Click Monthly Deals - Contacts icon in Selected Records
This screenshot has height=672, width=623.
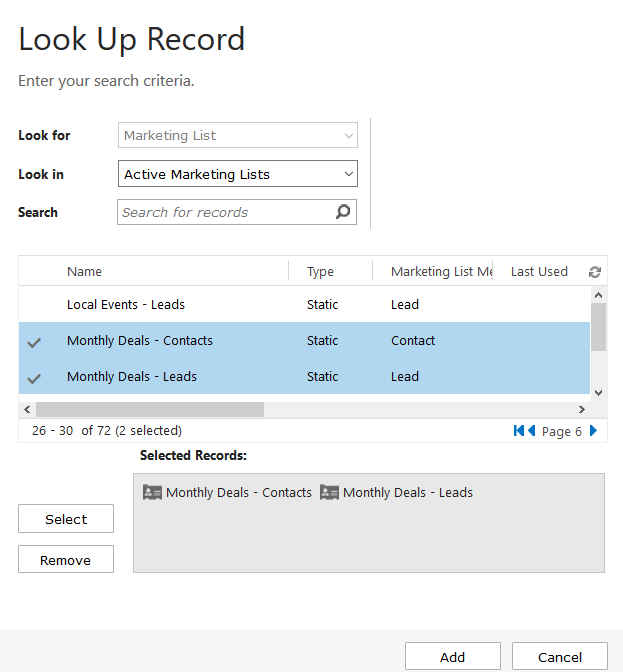(152, 492)
